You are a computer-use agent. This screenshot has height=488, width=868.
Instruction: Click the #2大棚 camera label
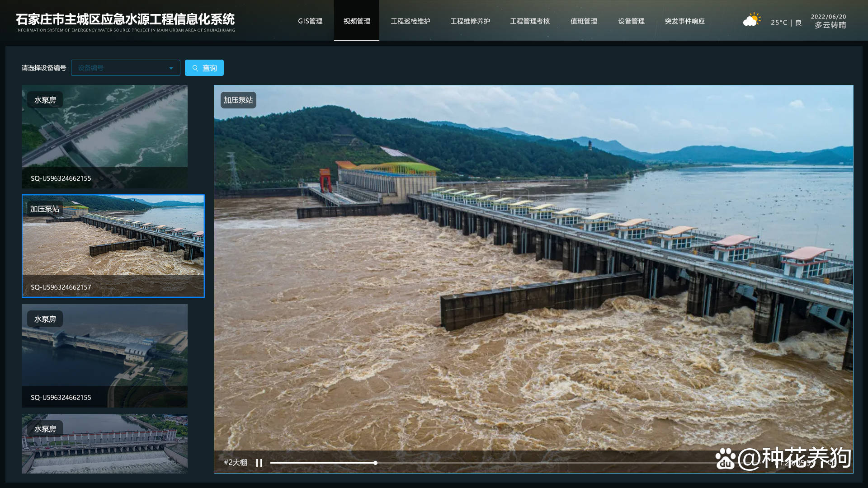234,462
